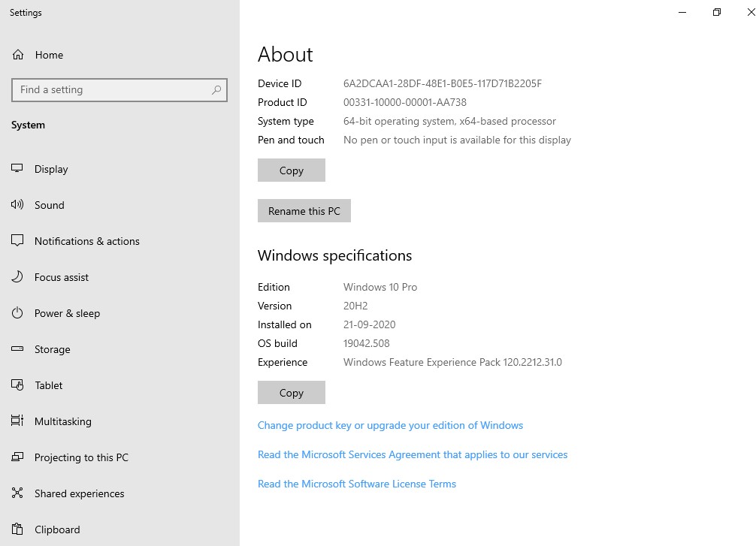Click the OS build value 19042.508
The height and width of the screenshot is (546, 756).
tap(367, 343)
